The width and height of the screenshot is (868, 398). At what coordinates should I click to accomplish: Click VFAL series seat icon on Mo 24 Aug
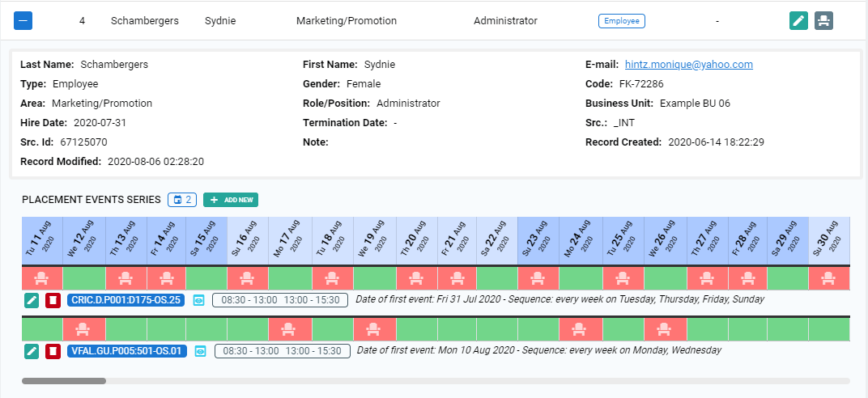(x=581, y=330)
